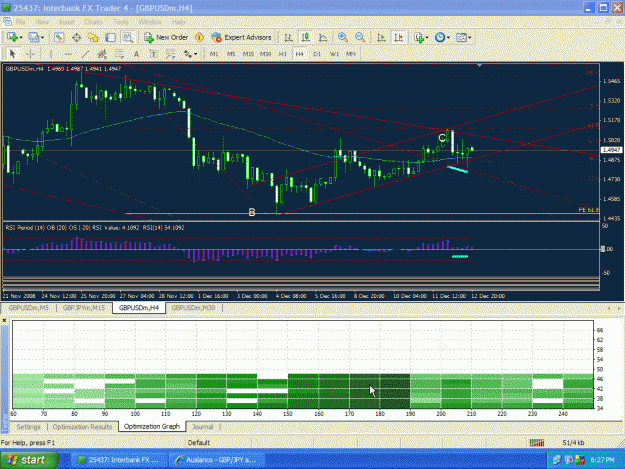Toggle Chart Shift

398,37
